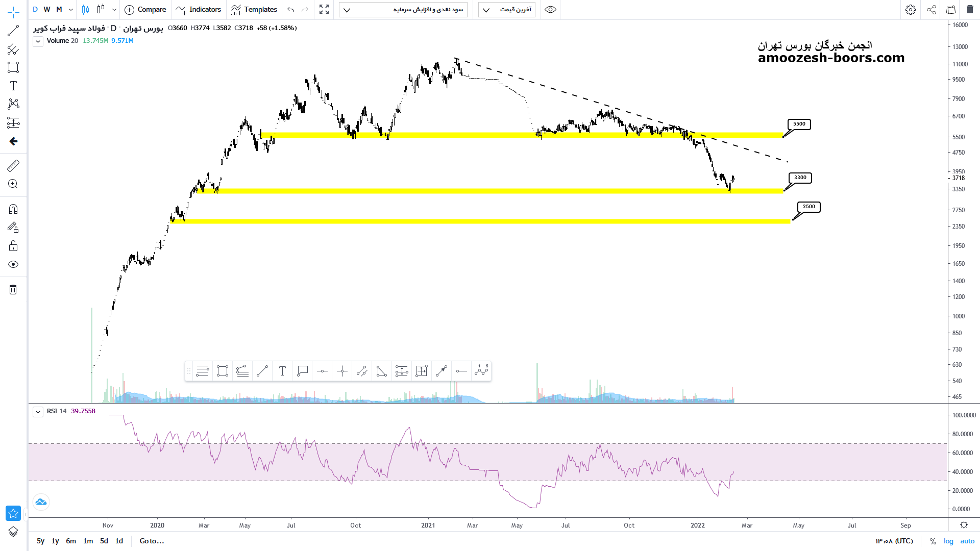Click the callout tool in floating toolbar
This screenshot has height=551, width=980.
302,371
